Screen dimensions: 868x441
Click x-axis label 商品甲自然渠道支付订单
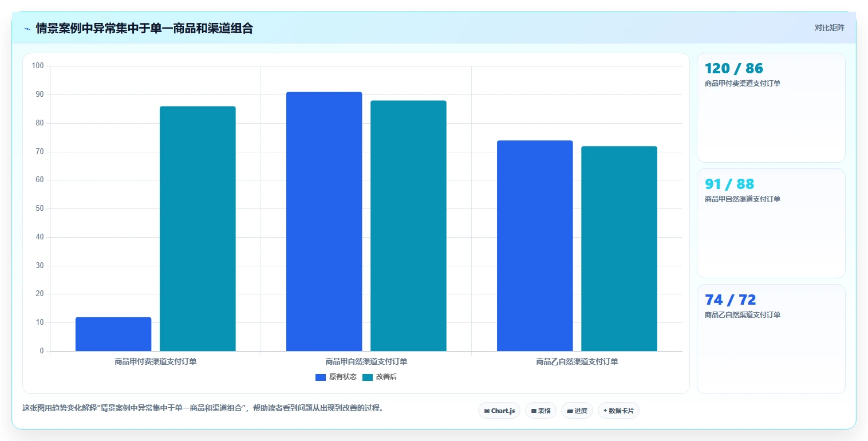click(x=366, y=362)
